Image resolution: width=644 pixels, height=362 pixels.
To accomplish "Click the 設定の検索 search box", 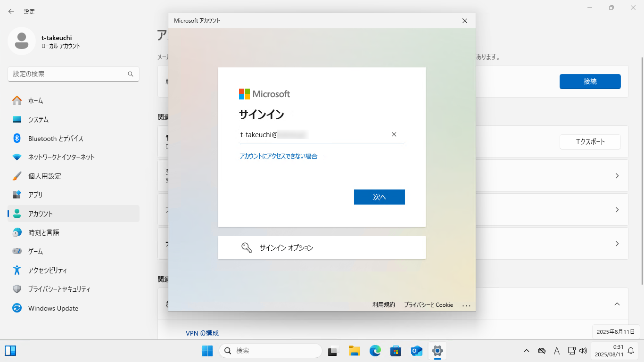I will point(73,74).
